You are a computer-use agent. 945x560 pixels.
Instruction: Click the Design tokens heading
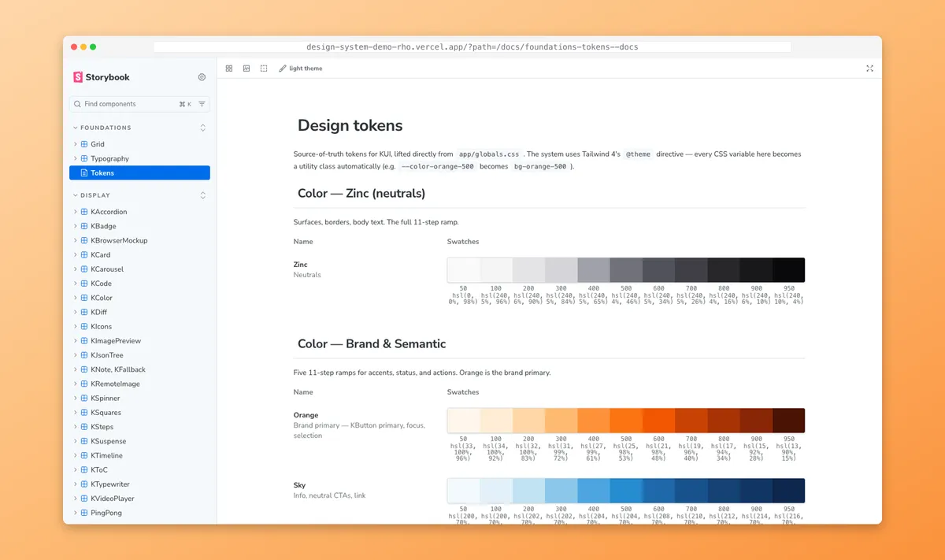(x=350, y=125)
